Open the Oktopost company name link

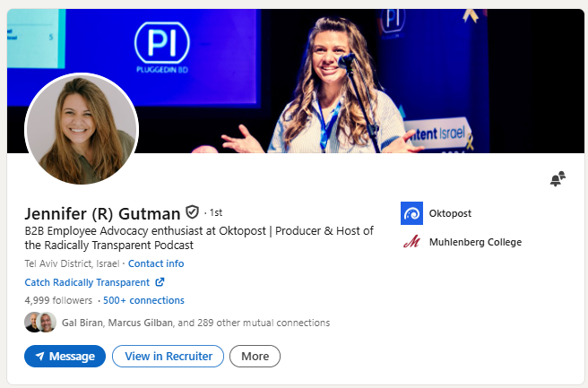click(450, 213)
